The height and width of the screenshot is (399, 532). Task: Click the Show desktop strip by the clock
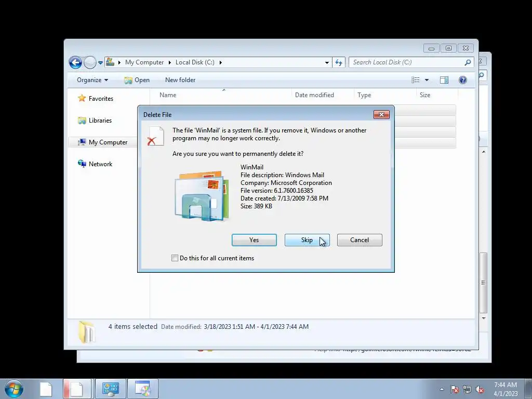tap(528, 389)
